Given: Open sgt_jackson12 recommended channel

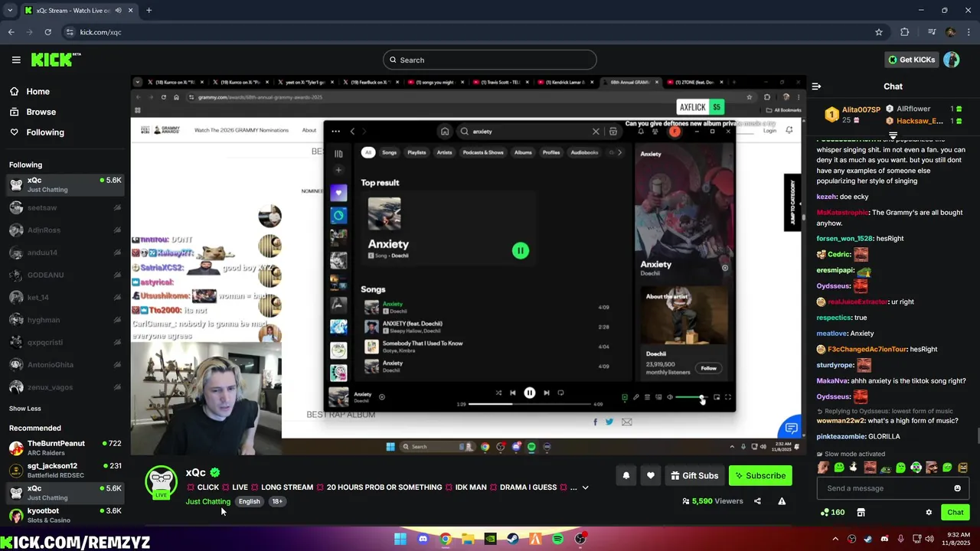Looking at the screenshot, I should click(65, 470).
